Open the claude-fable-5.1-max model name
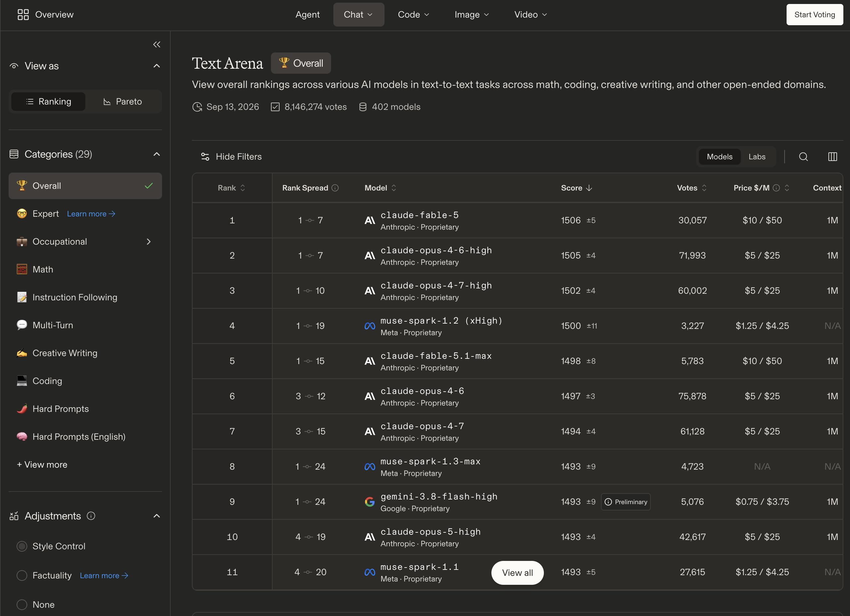 point(436,355)
